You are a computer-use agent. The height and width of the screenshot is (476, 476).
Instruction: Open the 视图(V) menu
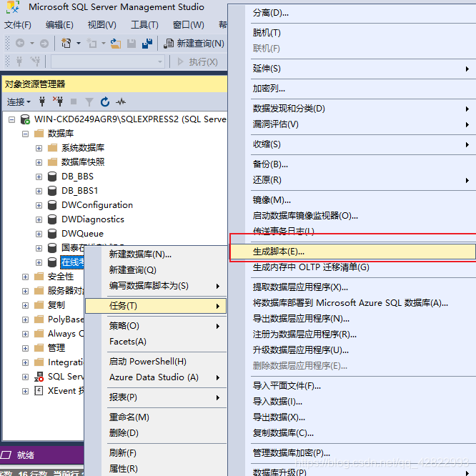coord(102,24)
